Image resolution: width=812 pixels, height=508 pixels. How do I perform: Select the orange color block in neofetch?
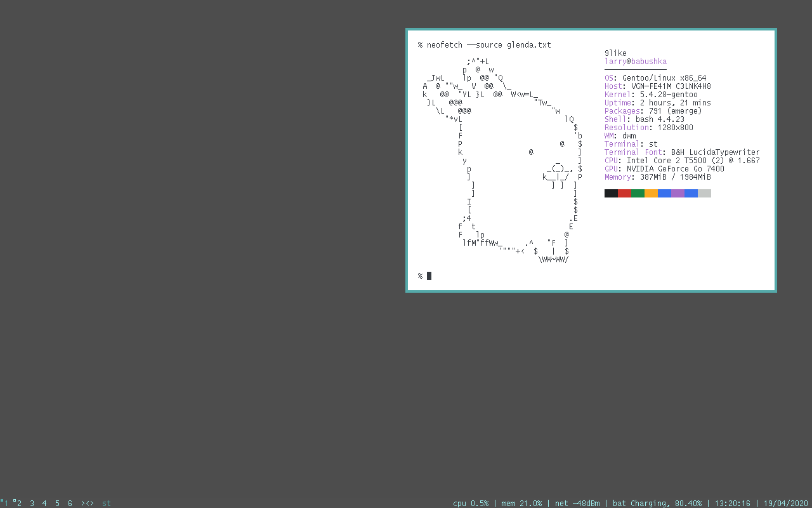coord(651,193)
